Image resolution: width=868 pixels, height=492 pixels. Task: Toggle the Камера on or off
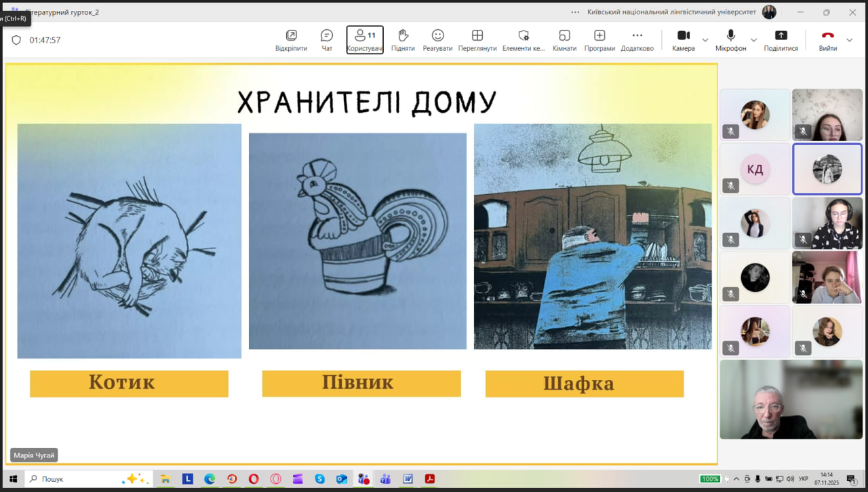(683, 39)
